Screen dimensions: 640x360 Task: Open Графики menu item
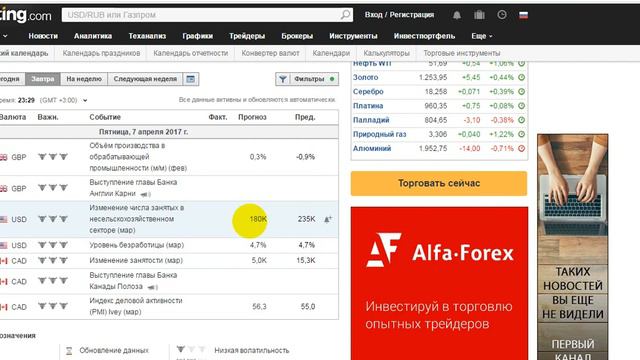point(198,36)
